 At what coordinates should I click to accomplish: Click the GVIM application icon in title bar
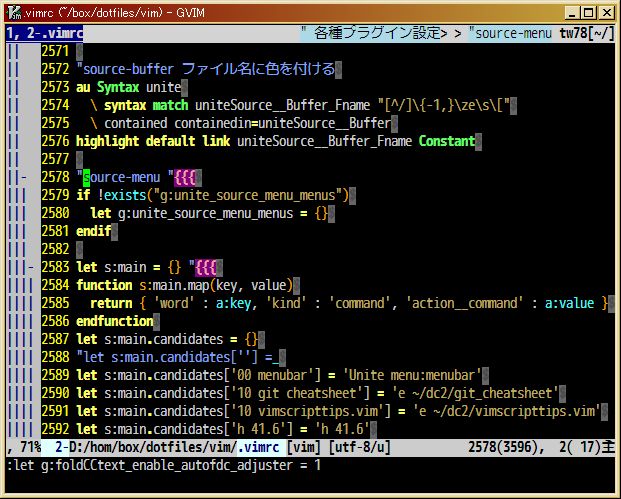(x=15, y=13)
